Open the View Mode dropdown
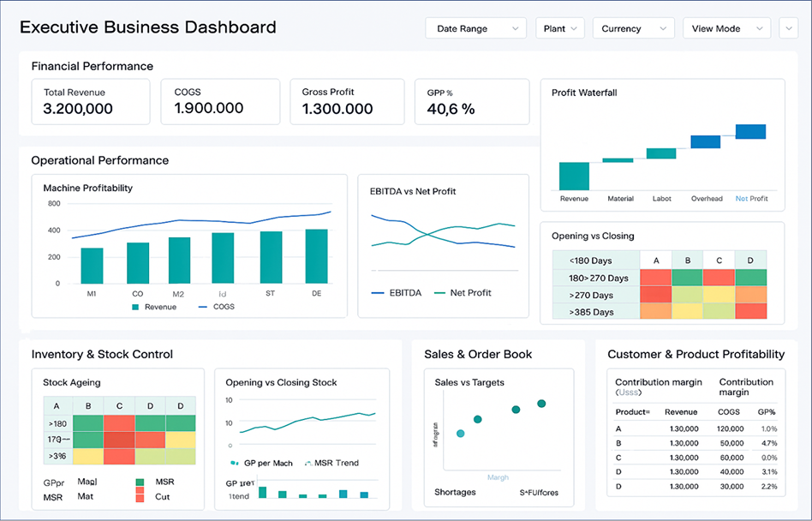Screen dimensions: 812x521 point(726,28)
